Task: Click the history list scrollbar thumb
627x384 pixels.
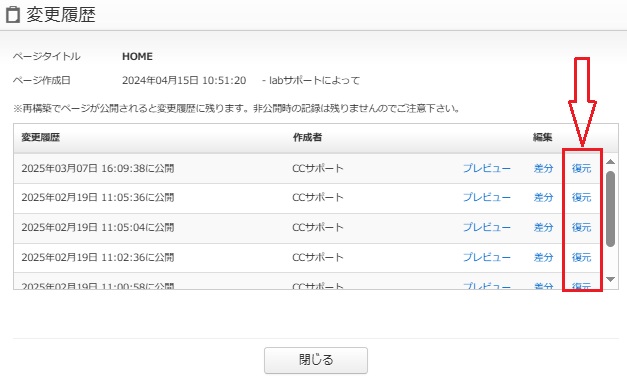Action: (610, 209)
